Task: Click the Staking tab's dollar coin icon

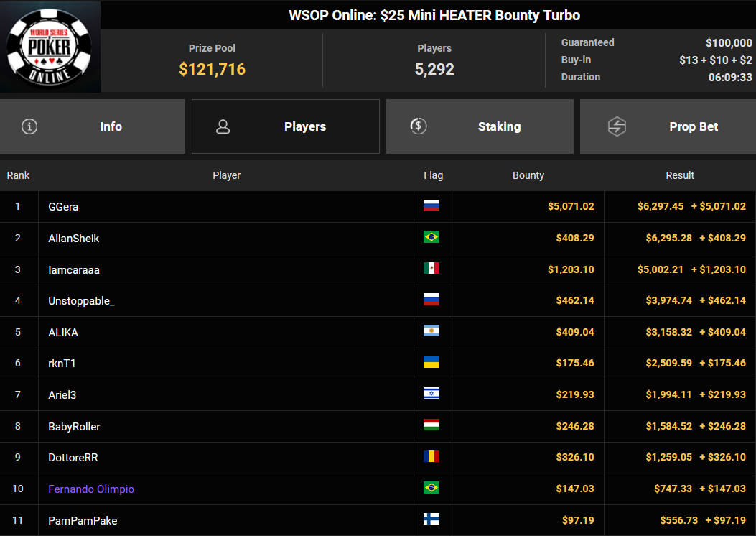Action: point(418,126)
